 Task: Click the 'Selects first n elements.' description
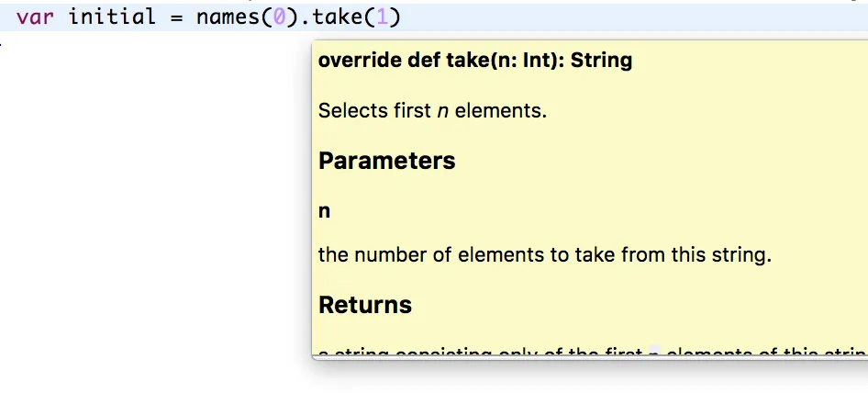coord(432,111)
